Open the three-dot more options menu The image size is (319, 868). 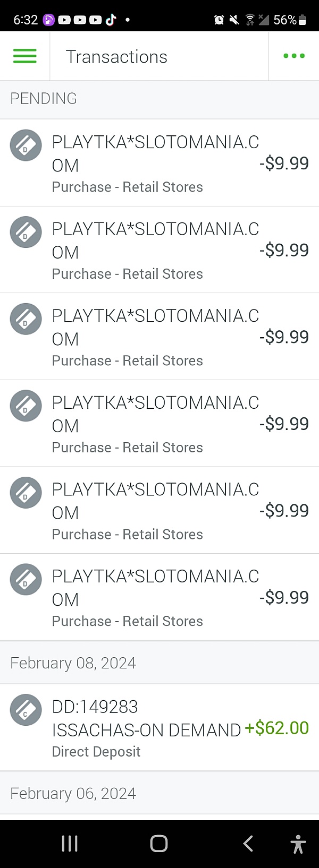[x=294, y=56]
